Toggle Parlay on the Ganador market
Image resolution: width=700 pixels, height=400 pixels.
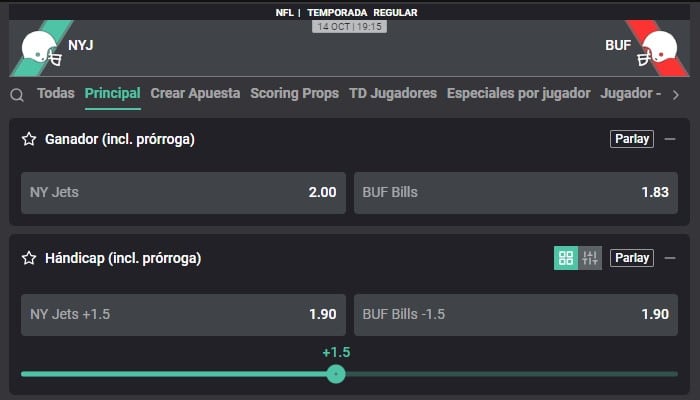click(x=631, y=139)
